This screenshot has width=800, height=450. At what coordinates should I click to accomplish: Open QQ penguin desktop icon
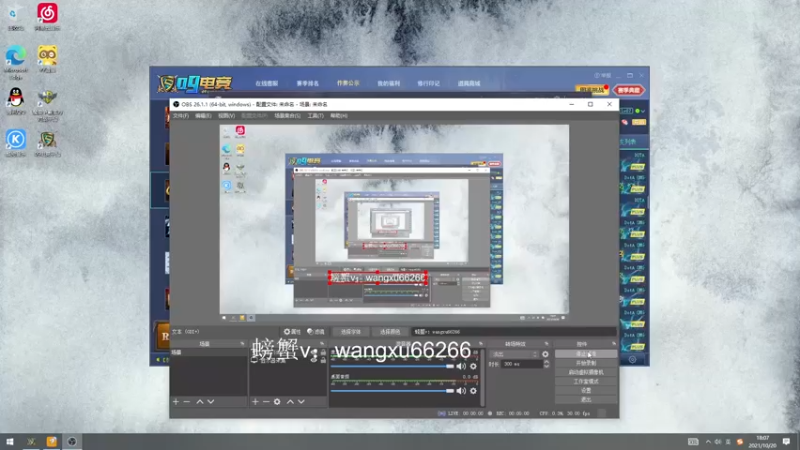pyautogui.click(x=16, y=101)
